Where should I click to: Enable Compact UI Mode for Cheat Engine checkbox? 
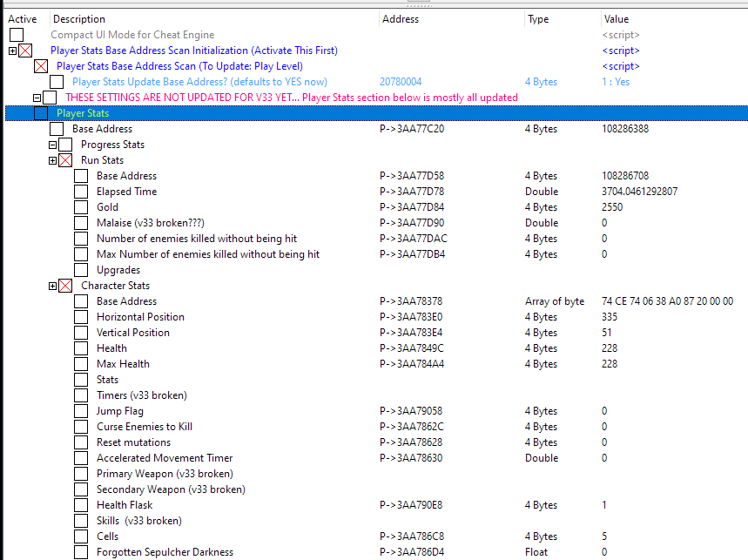click(17, 35)
